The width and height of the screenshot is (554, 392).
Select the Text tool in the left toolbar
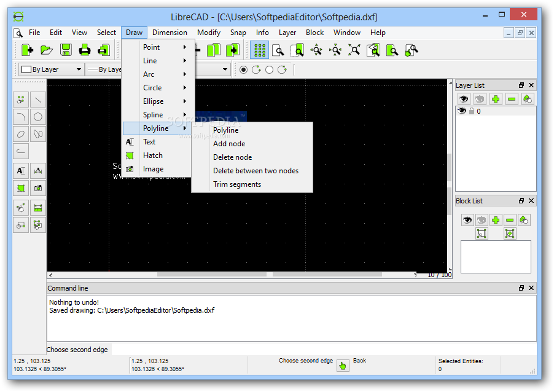(x=21, y=171)
